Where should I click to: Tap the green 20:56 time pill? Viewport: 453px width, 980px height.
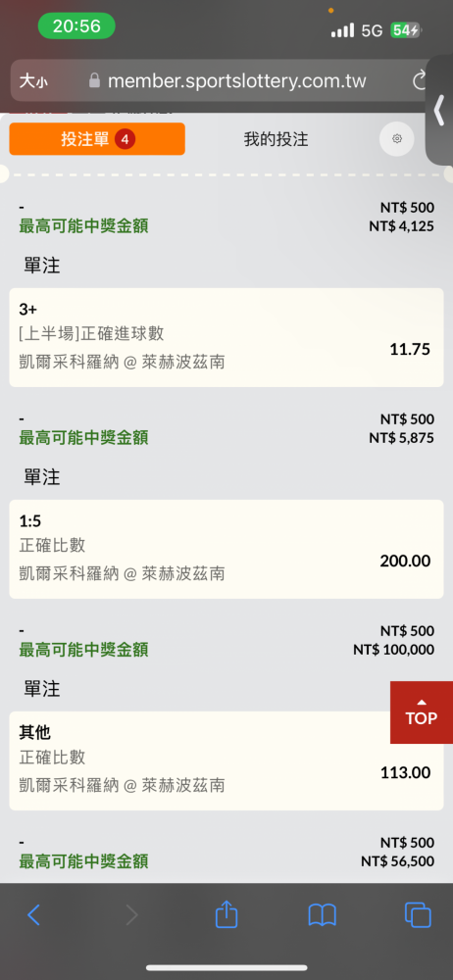76,26
